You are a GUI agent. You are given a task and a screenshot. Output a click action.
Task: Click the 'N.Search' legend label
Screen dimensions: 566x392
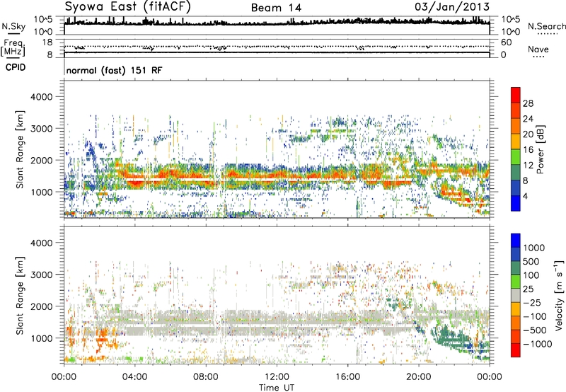pos(546,26)
